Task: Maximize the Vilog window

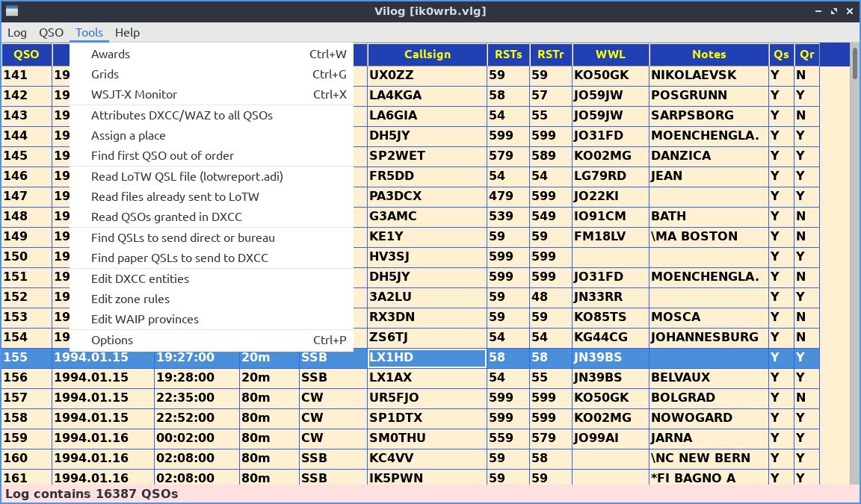Action: [x=834, y=11]
